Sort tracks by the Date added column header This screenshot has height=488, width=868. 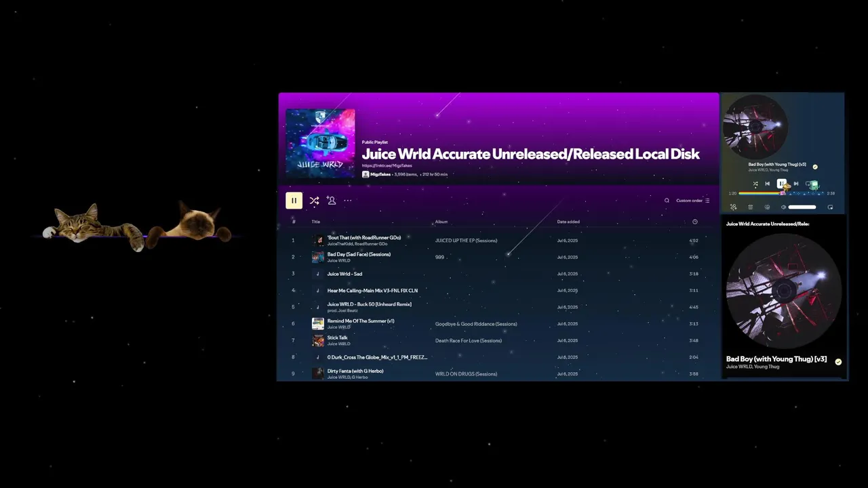(x=568, y=222)
